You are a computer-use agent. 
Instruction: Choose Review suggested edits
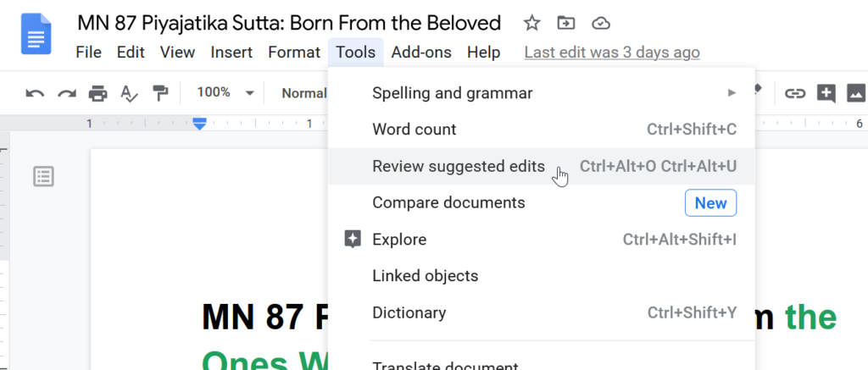[x=542, y=166]
